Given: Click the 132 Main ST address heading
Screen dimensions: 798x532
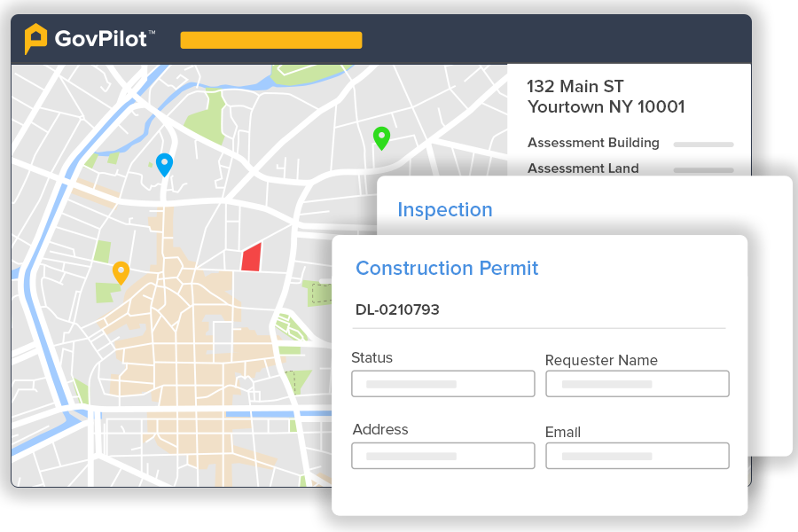Looking at the screenshot, I should [x=575, y=86].
